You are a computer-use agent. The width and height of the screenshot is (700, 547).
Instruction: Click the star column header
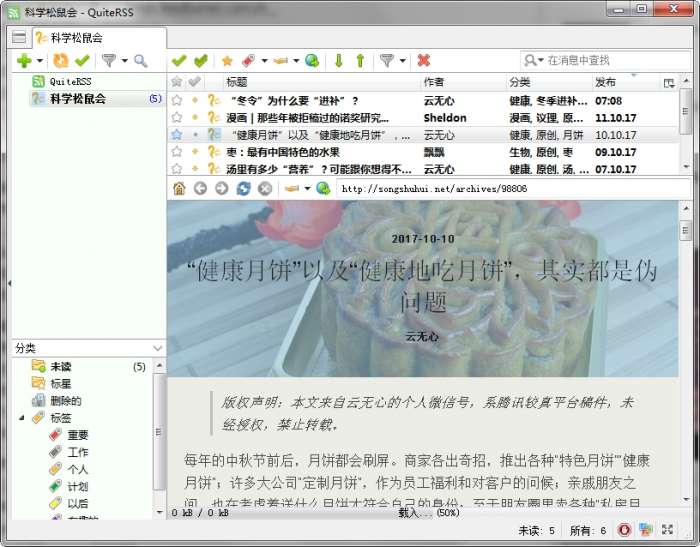click(x=176, y=82)
